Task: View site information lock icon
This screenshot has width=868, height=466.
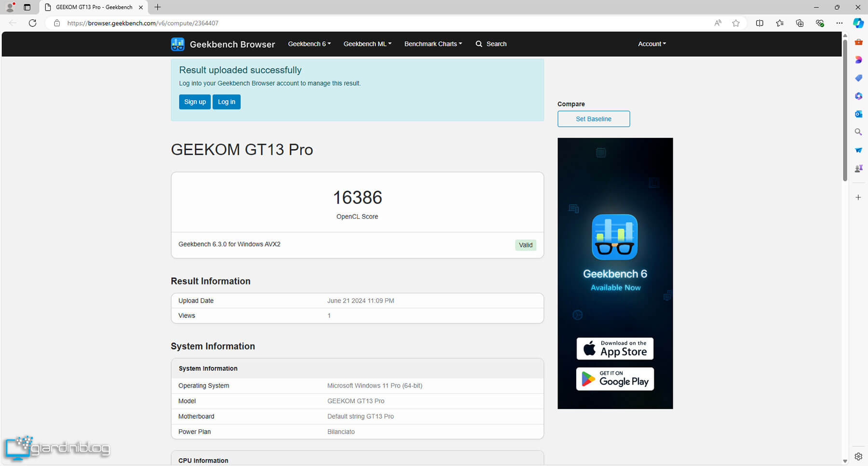Action: pyautogui.click(x=57, y=23)
